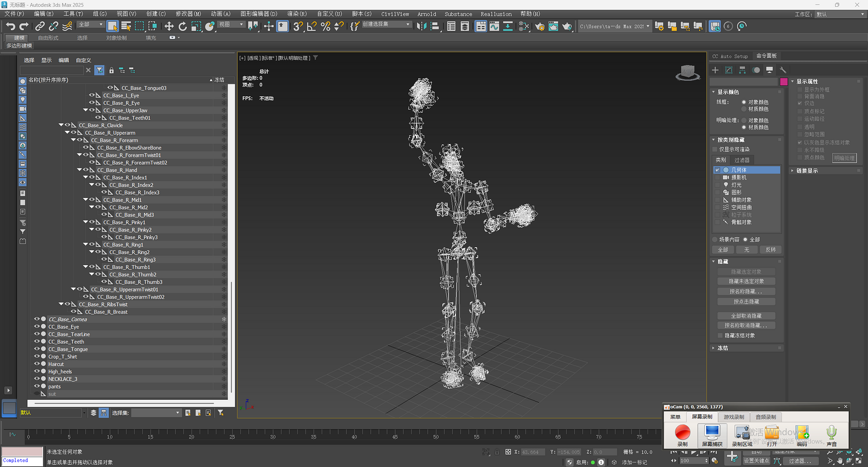Open the Select by Name list tool

point(126,26)
